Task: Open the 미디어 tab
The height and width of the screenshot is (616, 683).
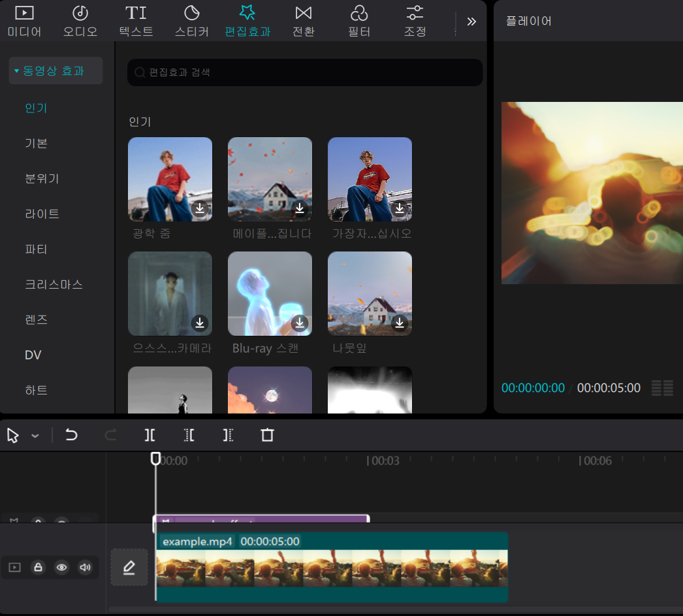Action: 24,21
